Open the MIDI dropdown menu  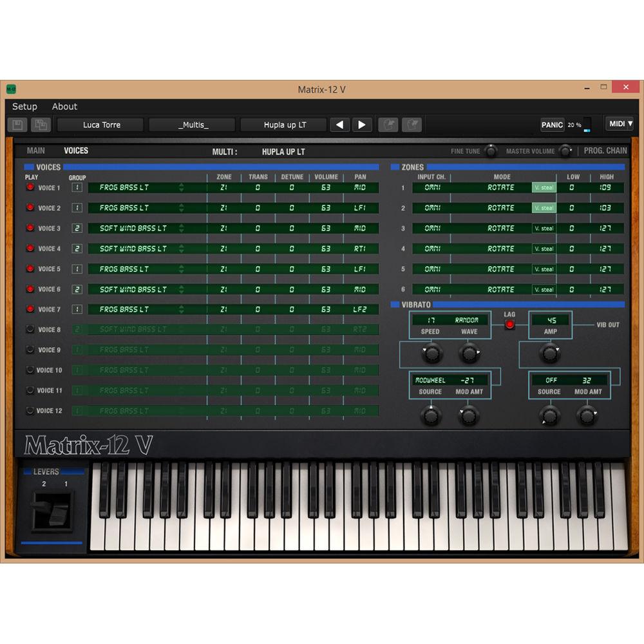click(619, 124)
